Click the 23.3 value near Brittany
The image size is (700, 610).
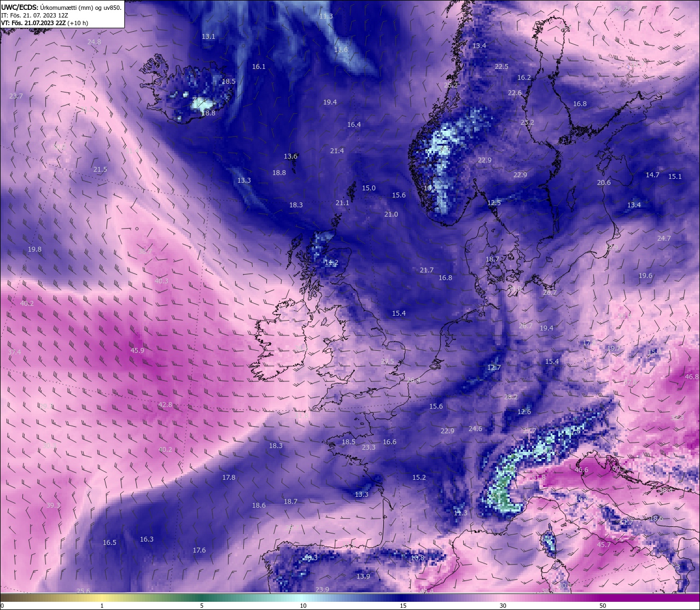[x=369, y=448]
